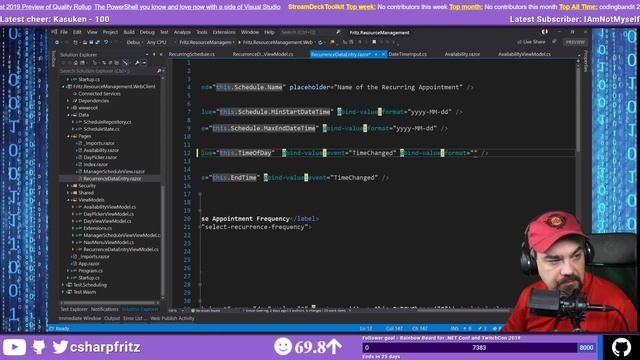Click the Visual Studio search box
Viewport: 640px width, 360px height.
(x=310, y=32)
